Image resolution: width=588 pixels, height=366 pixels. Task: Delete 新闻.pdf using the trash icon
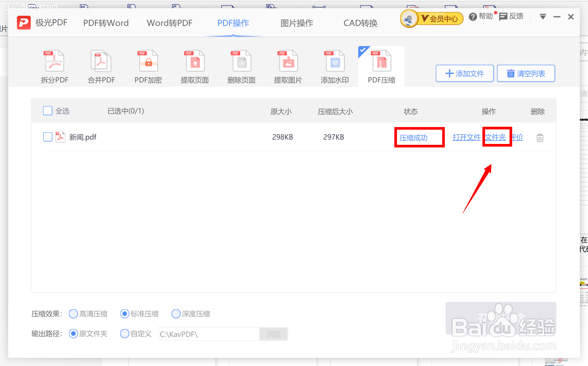540,138
